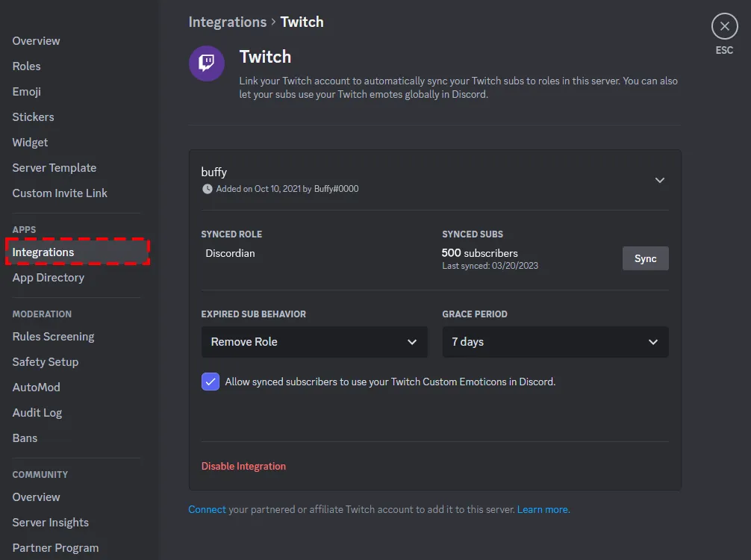This screenshot has height=560, width=751.
Task: Select Integrations in the sidebar
Action: click(43, 252)
